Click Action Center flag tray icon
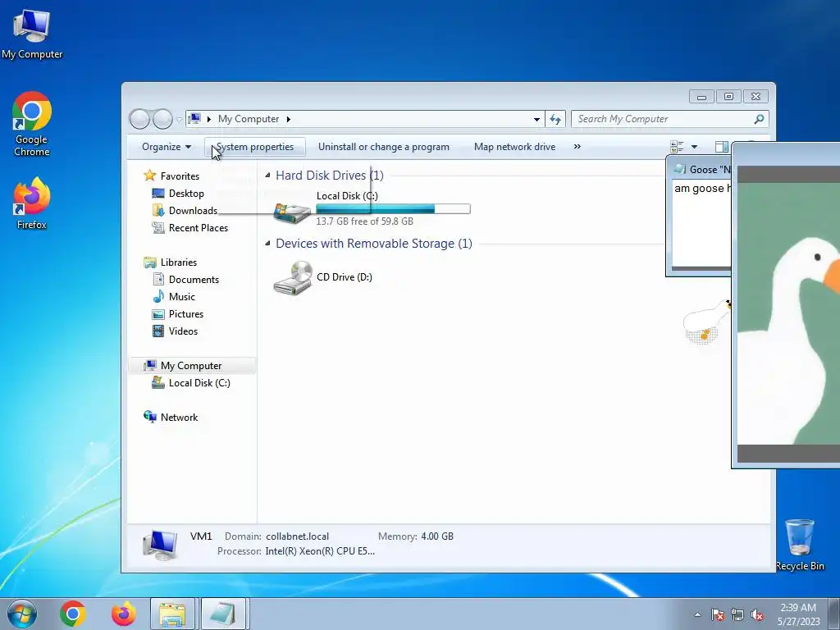 click(x=718, y=614)
